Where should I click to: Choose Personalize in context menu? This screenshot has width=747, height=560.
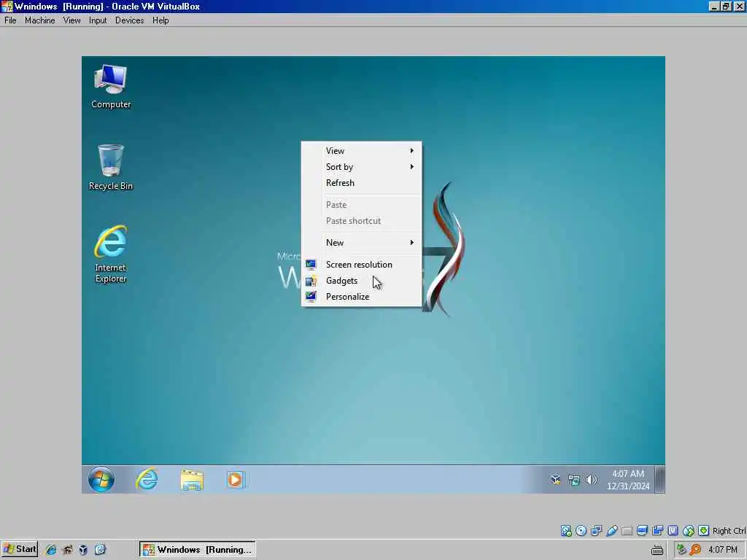coord(362,297)
